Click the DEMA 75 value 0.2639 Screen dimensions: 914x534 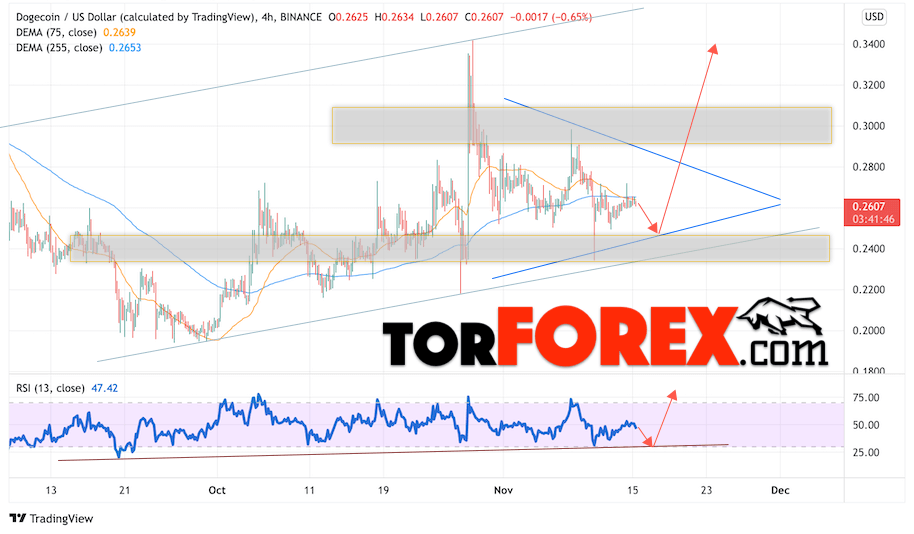click(x=119, y=33)
